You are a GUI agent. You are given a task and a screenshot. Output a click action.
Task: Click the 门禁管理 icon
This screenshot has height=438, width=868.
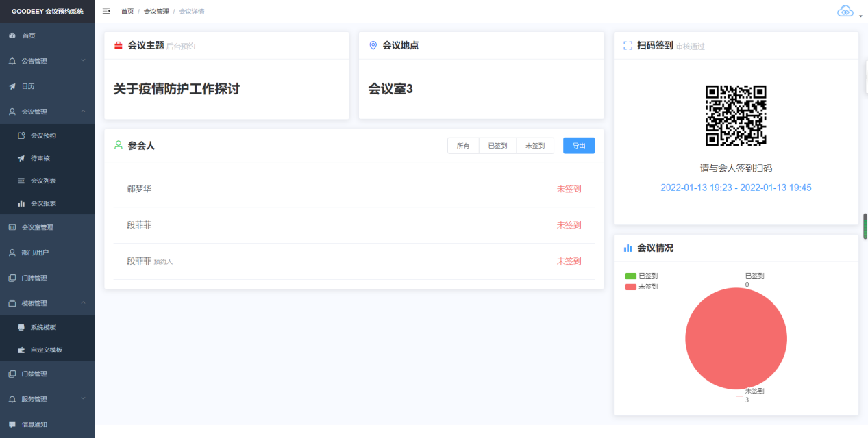[x=12, y=374]
